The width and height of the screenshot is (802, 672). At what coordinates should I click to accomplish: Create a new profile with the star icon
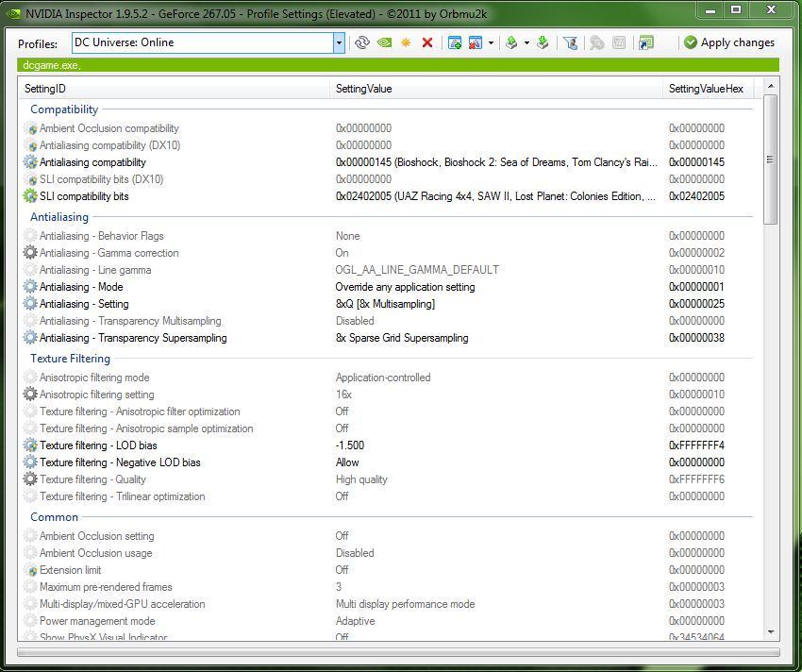tap(406, 42)
